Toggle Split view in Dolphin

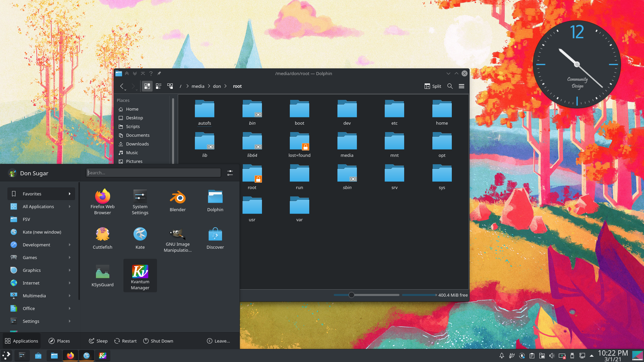pos(433,86)
